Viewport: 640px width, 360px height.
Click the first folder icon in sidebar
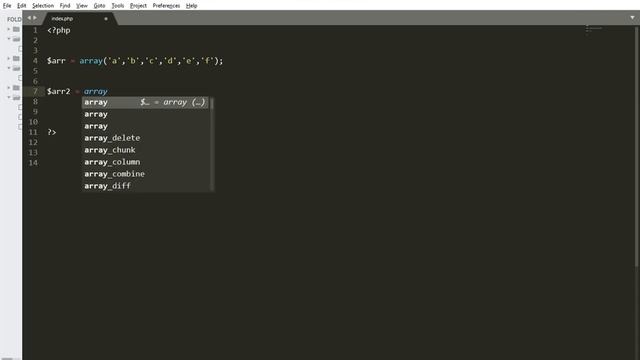click(16, 29)
